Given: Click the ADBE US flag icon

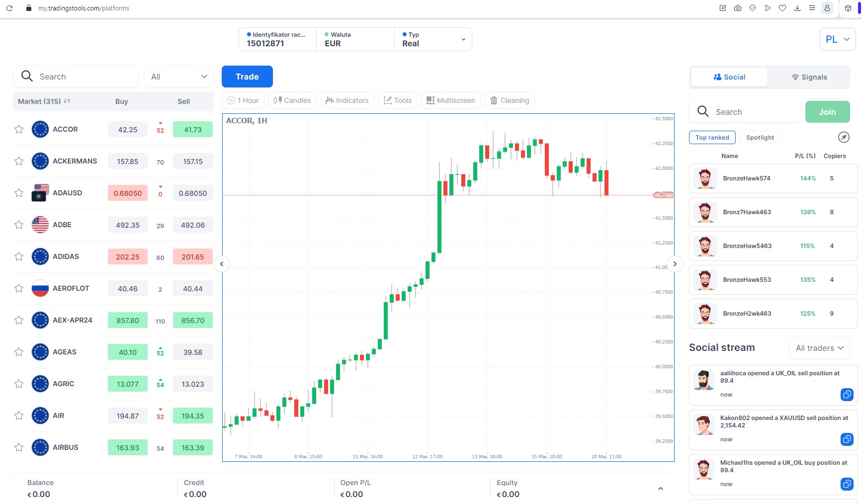Looking at the screenshot, I should point(40,225).
